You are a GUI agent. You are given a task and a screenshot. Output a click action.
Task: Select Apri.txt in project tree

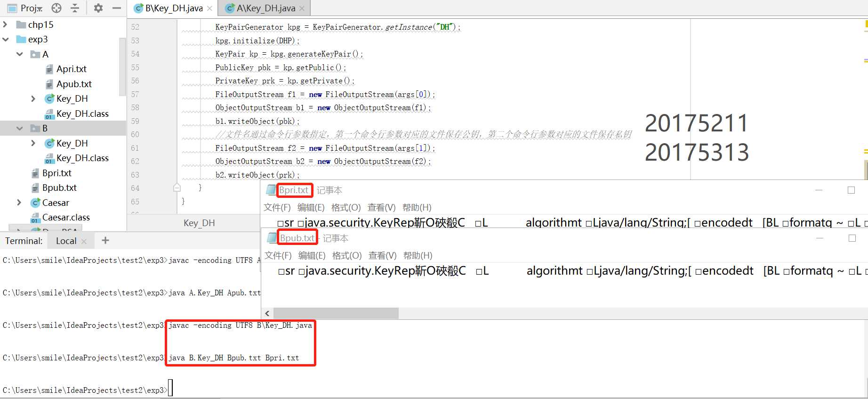(x=71, y=69)
